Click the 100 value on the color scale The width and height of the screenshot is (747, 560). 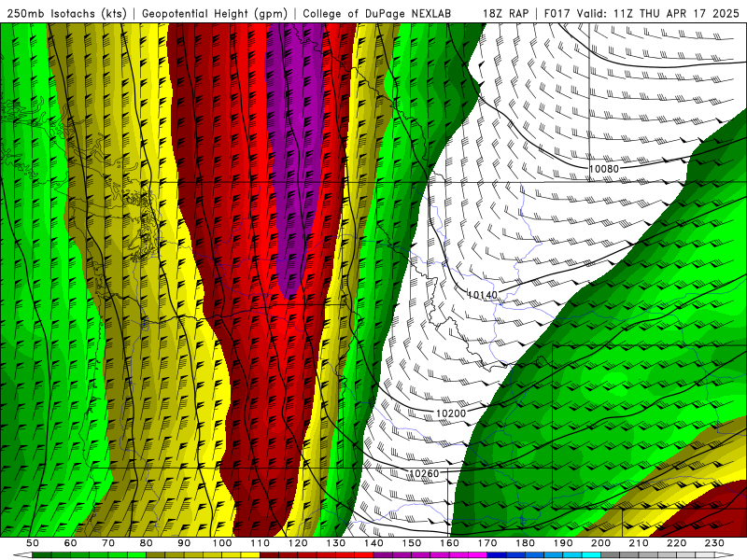[x=222, y=543]
